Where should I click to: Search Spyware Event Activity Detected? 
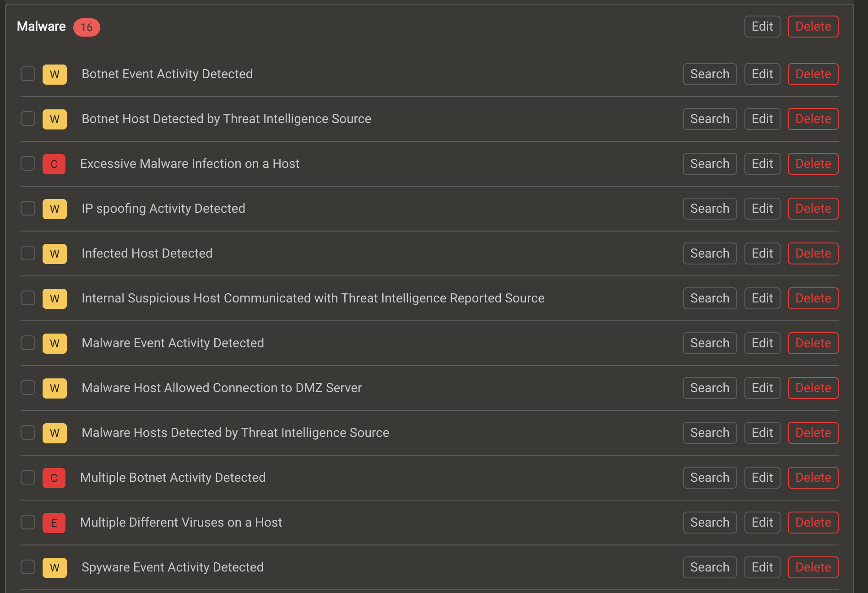(x=710, y=567)
